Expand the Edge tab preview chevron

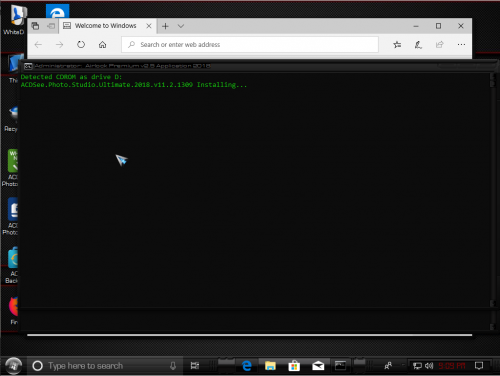pyautogui.click(x=181, y=26)
